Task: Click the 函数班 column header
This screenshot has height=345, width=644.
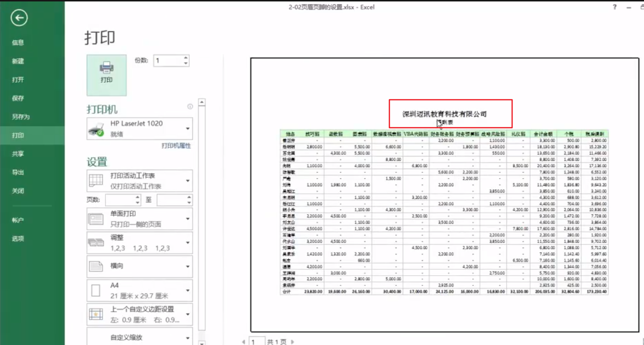Action: pos(335,133)
